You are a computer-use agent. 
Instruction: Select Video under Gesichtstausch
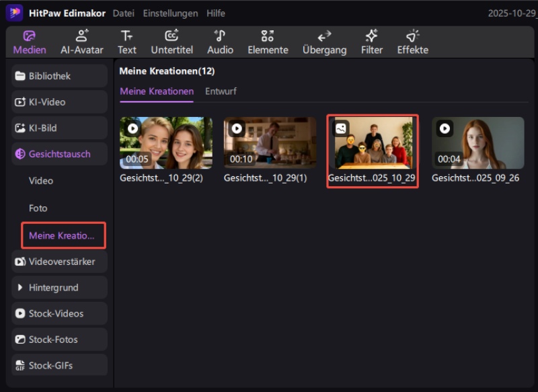tap(41, 181)
